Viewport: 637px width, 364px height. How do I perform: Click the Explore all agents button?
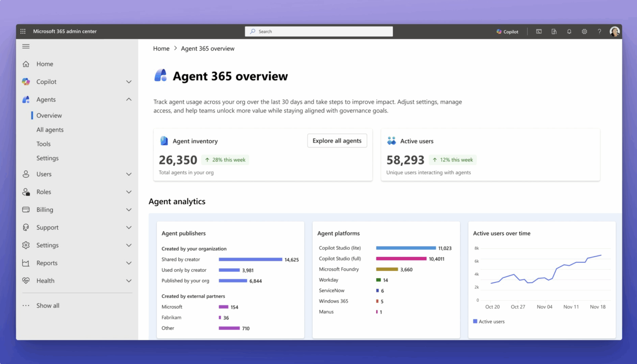[337, 141]
